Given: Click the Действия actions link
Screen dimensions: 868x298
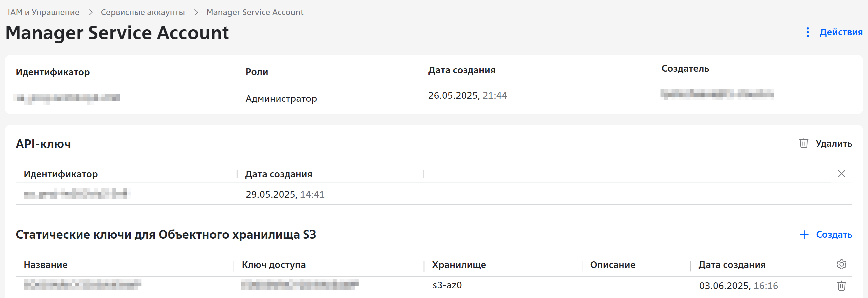Looking at the screenshot, I should [841, 32].
